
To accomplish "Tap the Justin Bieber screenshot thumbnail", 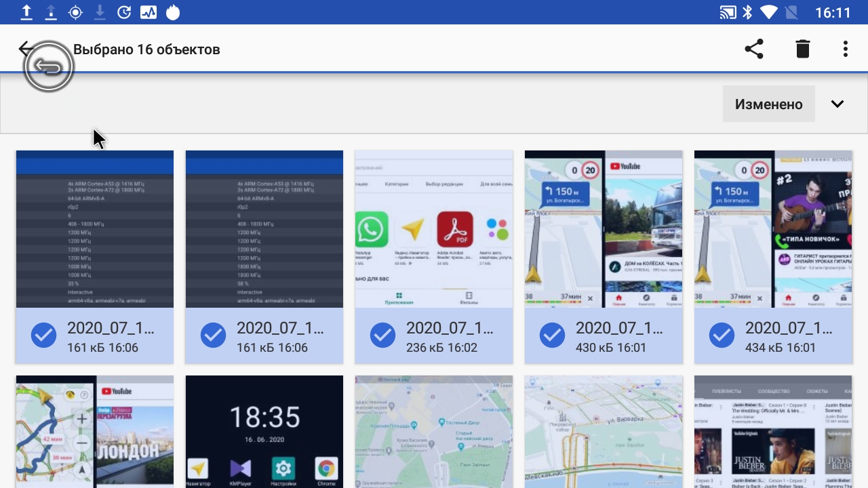I will click(773, 431).
